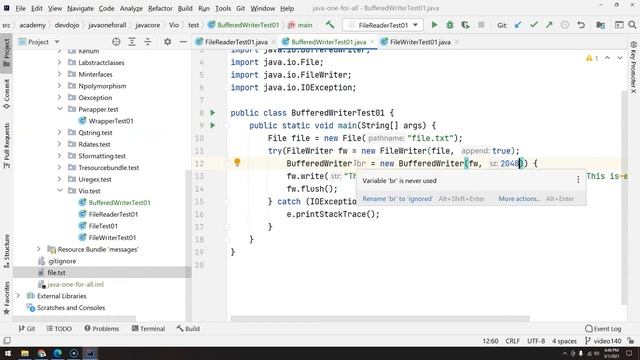Image resolution: width=640 pixels, height=360 pixels.
Task: Run with coverage icon in toolbar
Action: click(465, 25)
